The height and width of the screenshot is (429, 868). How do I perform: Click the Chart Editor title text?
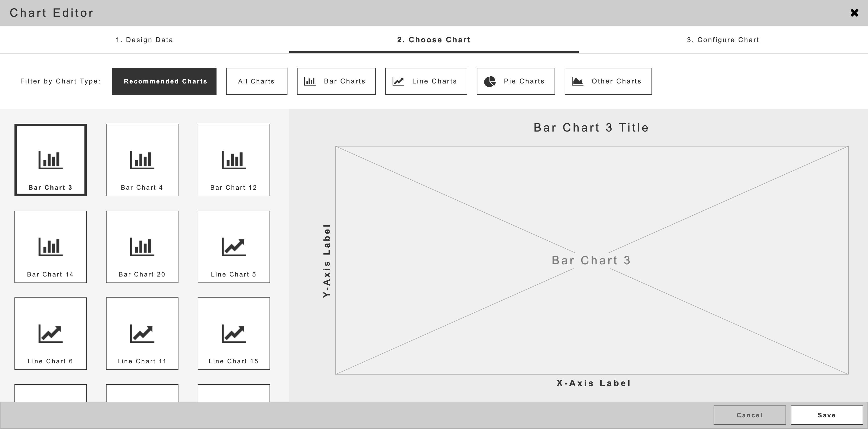52,13
